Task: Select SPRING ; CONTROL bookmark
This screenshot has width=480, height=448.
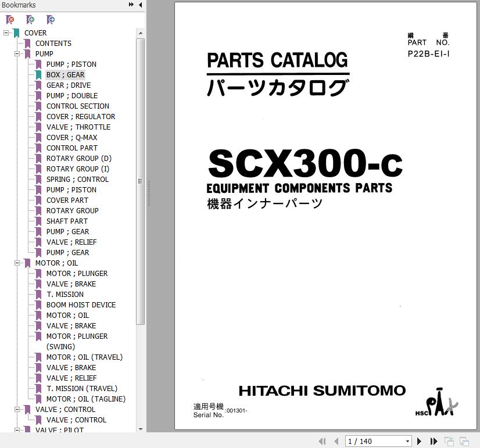Action: tap(77, 180)
